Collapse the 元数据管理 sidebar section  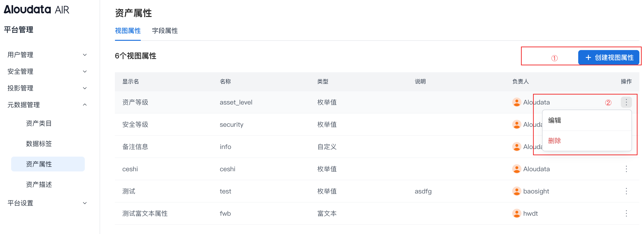click(47, 105)
